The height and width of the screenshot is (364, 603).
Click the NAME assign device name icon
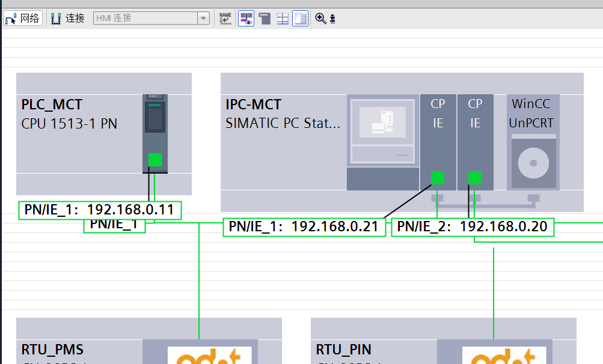(225, 18)
